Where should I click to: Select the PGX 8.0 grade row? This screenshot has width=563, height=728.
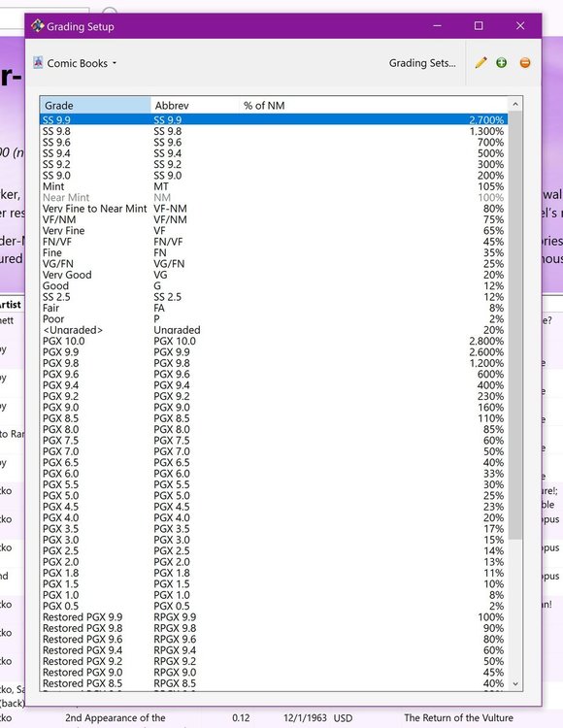(274, 429)
